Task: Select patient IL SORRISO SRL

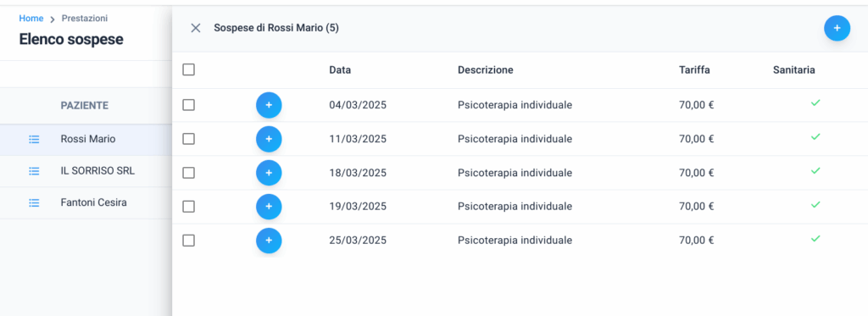Action: [97, 171]
